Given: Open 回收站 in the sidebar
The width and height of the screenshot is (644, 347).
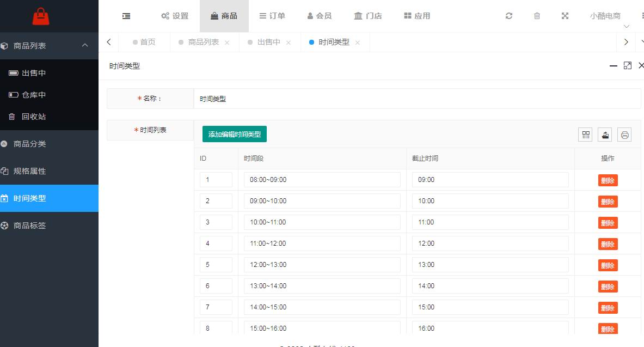Looking at the screenshot, I should 50,117.
